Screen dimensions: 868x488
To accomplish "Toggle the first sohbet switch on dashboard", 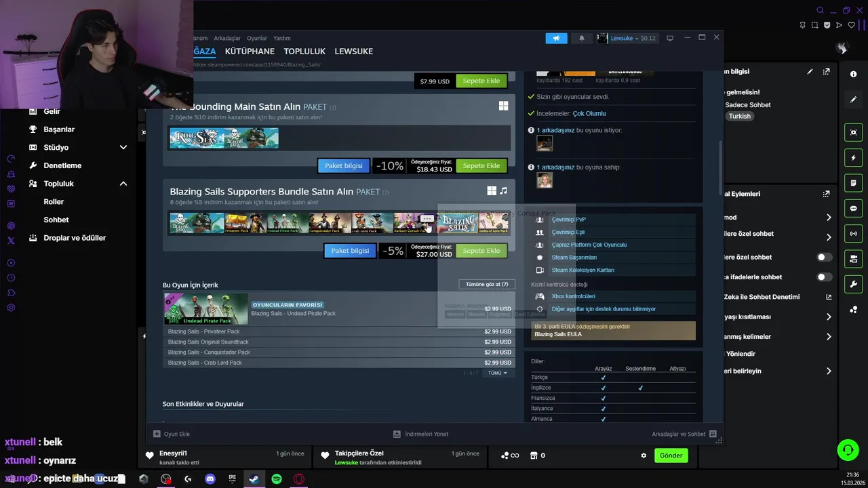I will pos(824,258).
